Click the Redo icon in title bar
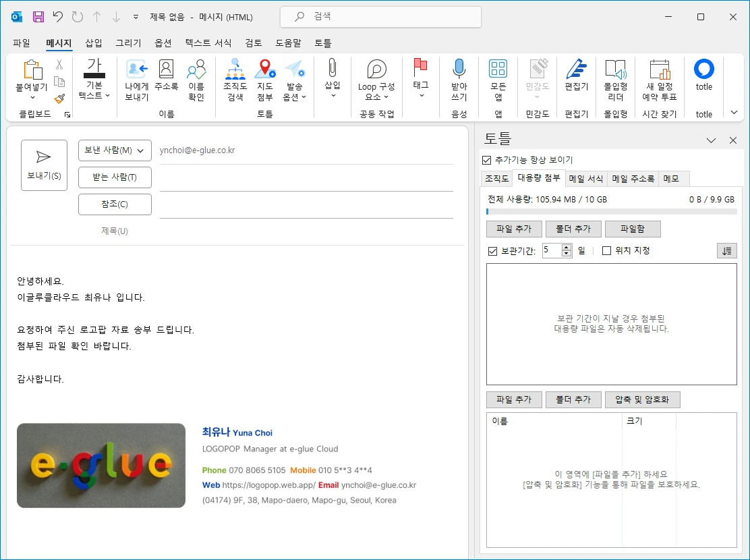 77,17
